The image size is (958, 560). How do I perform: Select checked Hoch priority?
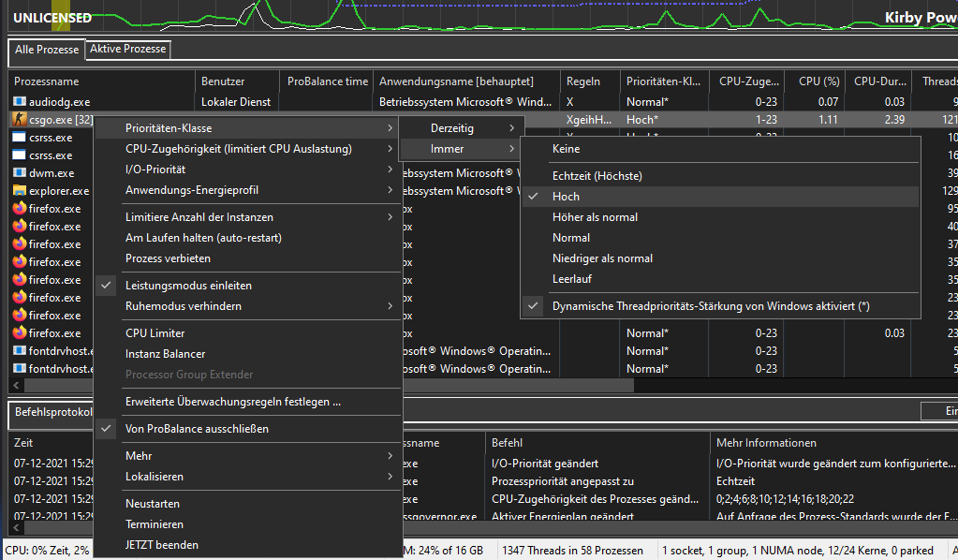(x=720, y=196)
